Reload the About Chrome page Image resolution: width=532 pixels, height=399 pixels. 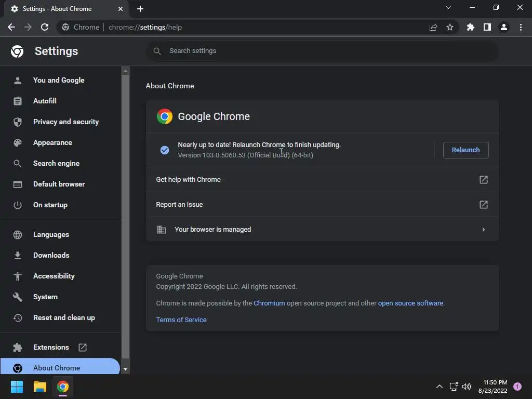tap(45, 27)
